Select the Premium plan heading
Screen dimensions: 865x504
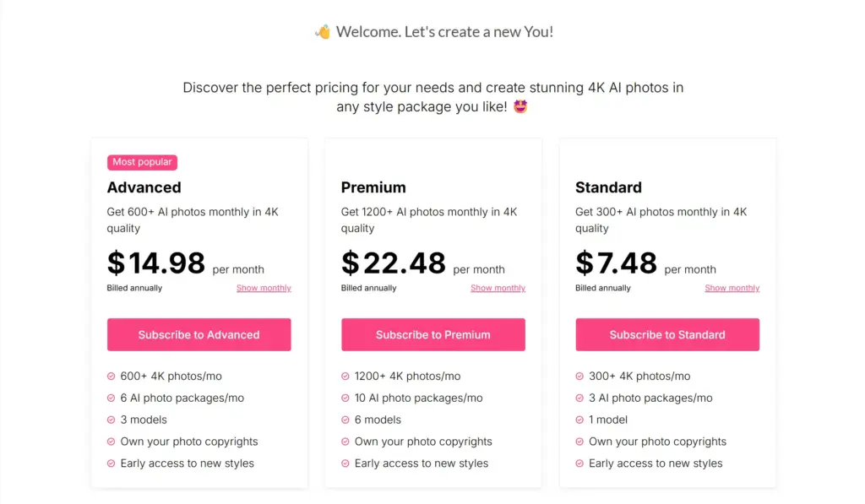pyautogui.click(x=373, y=187)
